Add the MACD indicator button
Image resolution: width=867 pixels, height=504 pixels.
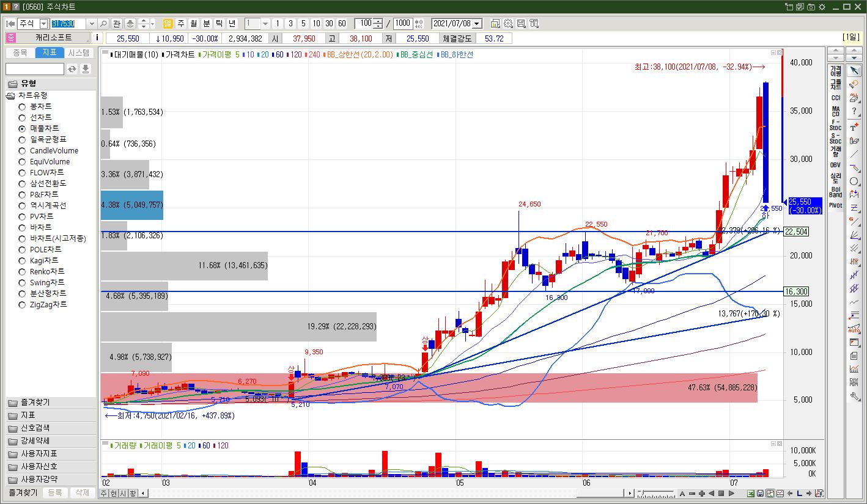(x=835, y=112)
